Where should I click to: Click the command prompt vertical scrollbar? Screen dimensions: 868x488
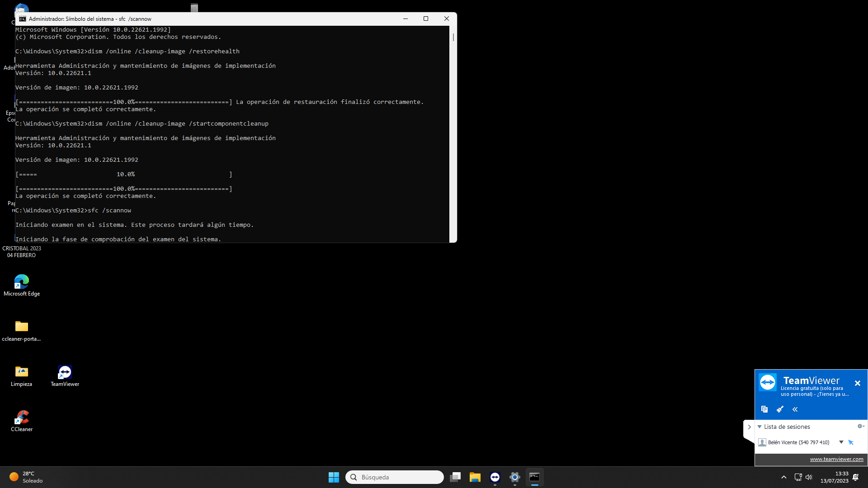pyautogui.click(x=453, y=136)
